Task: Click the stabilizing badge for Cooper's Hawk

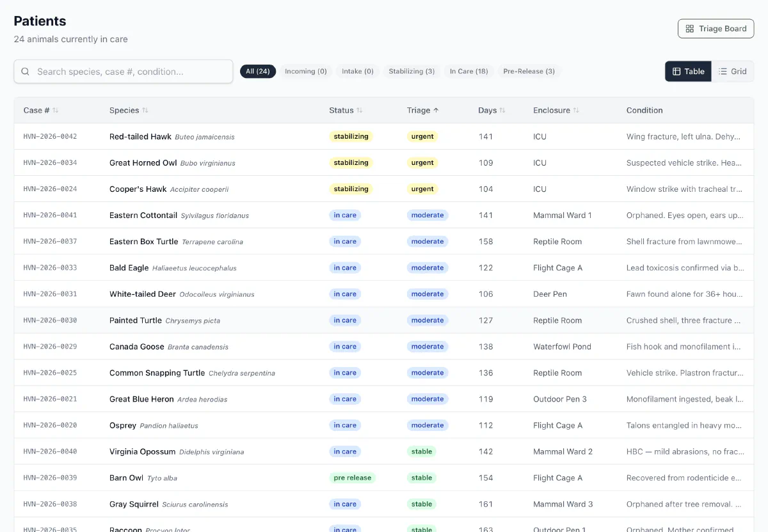Action: (x=351, y=189)
